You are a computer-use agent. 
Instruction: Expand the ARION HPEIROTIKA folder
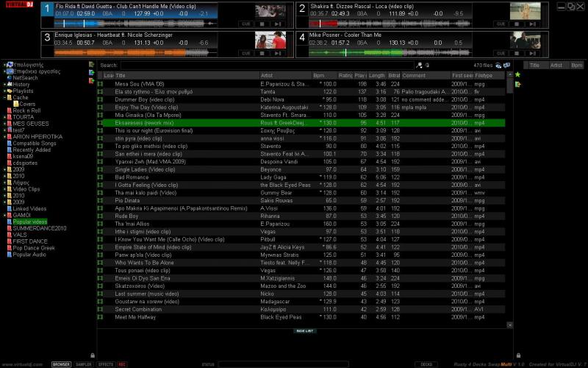[5, 137]
